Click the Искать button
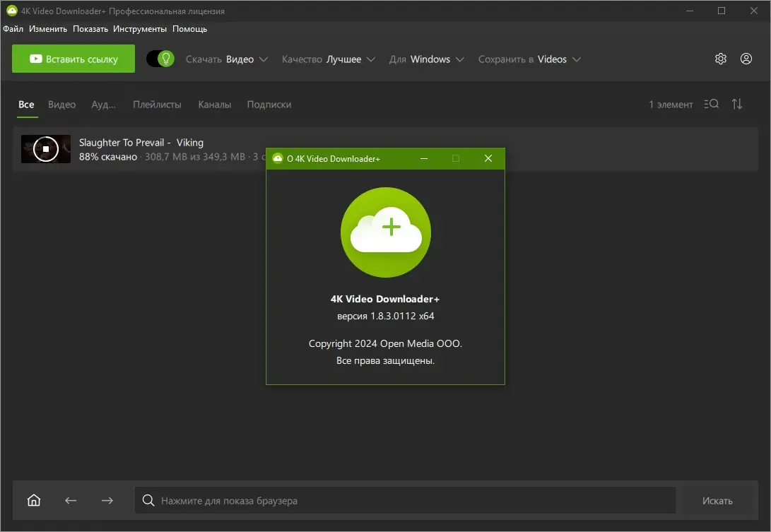Viewport: 771px width, 532px height. point(717,500)
